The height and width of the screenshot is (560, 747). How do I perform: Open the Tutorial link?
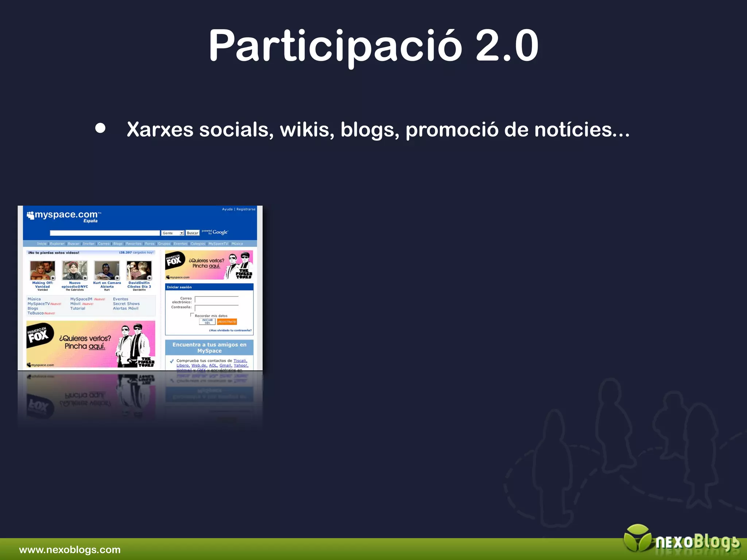tap(78, 308)
